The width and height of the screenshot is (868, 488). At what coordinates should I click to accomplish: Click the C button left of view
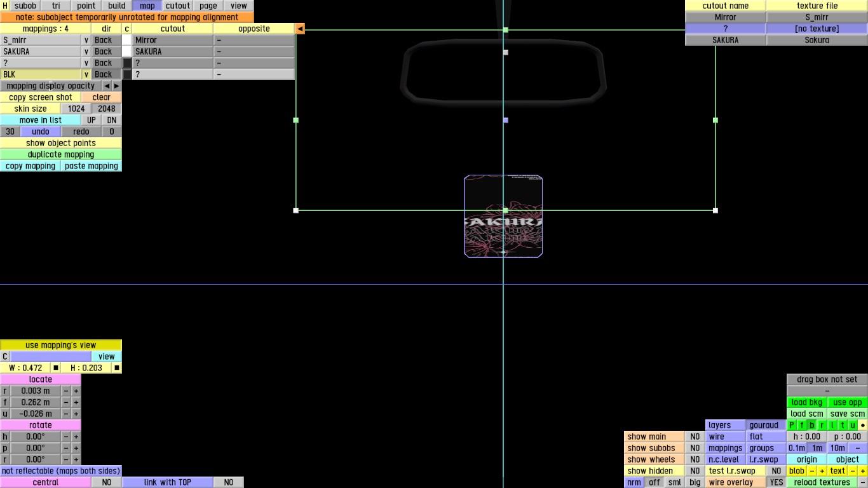pyautogui.click(x=5, y=356)
